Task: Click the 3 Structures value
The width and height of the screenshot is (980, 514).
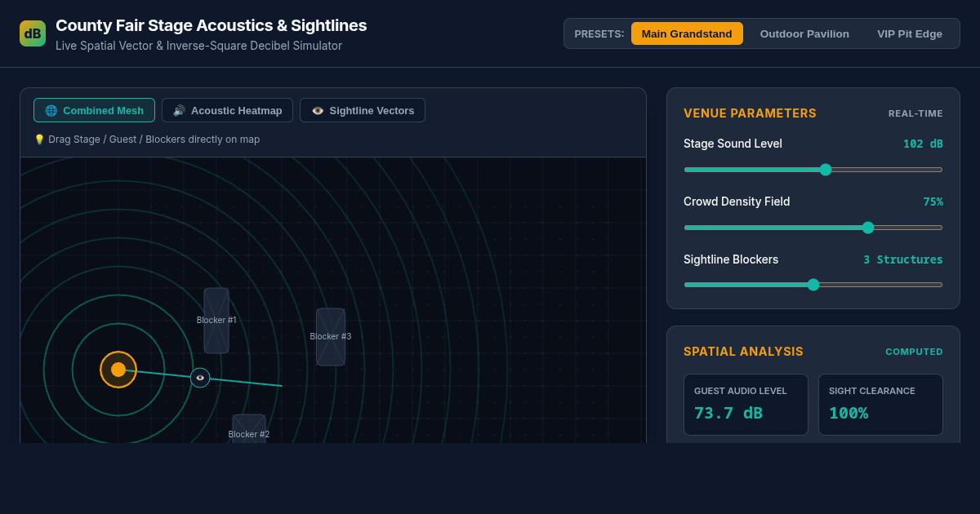Action: coord(903,259)
